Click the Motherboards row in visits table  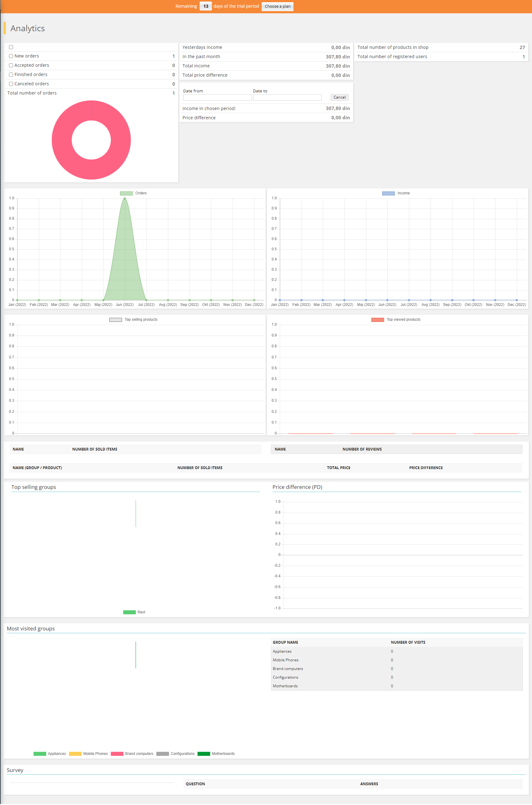pos(397,686)
